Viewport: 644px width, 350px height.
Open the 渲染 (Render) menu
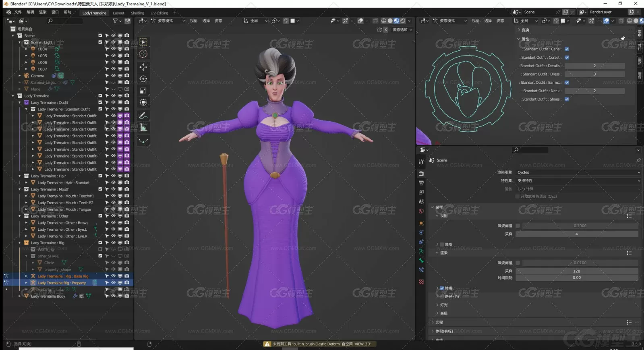(x=43, y=12)
